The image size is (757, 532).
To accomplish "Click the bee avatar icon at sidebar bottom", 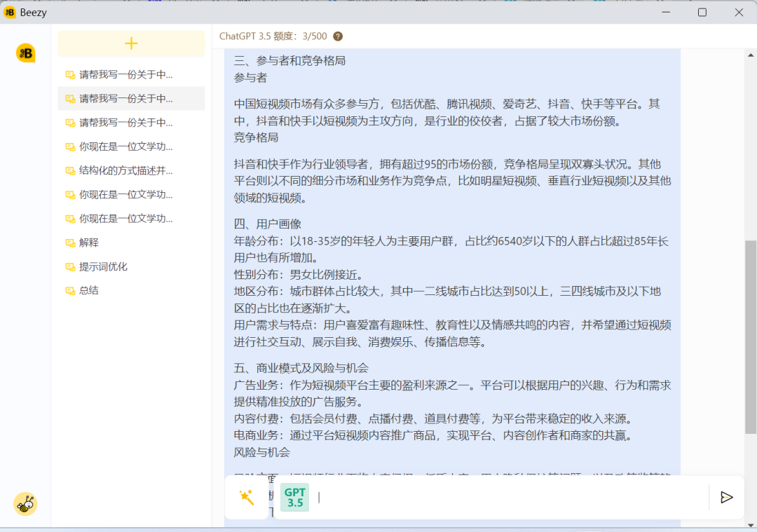I will point(25,504).
